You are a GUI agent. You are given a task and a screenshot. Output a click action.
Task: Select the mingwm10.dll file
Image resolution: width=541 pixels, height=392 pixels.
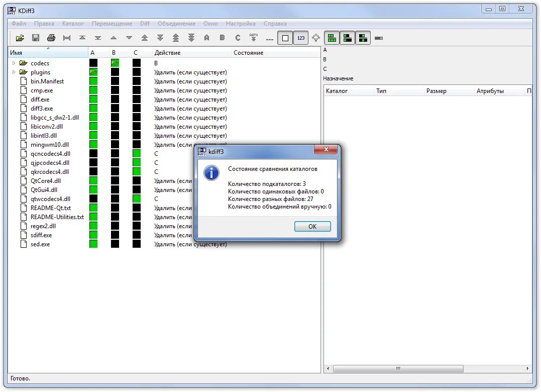(x=49, y=145)
